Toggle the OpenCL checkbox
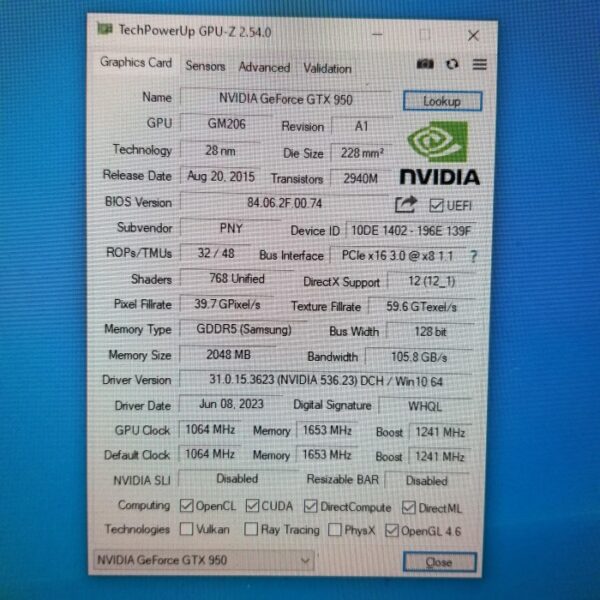Image resolution: width=600 pixels, height=600 pixels. (187, 507)
